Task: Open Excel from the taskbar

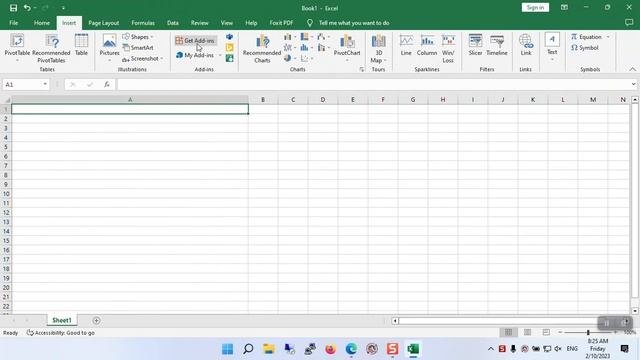Action: (x=413, y=349)
